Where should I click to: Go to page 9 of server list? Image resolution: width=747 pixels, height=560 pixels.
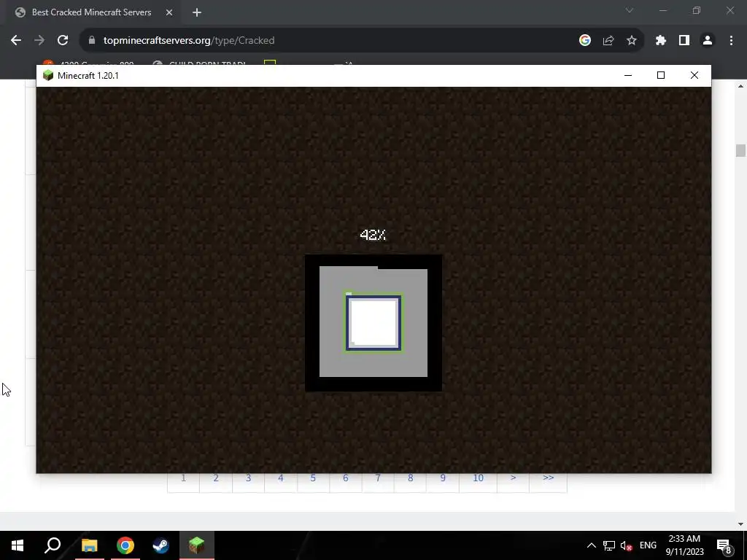443,478
